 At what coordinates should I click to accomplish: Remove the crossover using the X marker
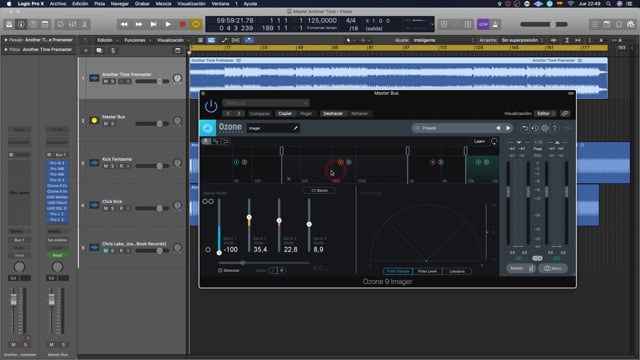(289, 179)
